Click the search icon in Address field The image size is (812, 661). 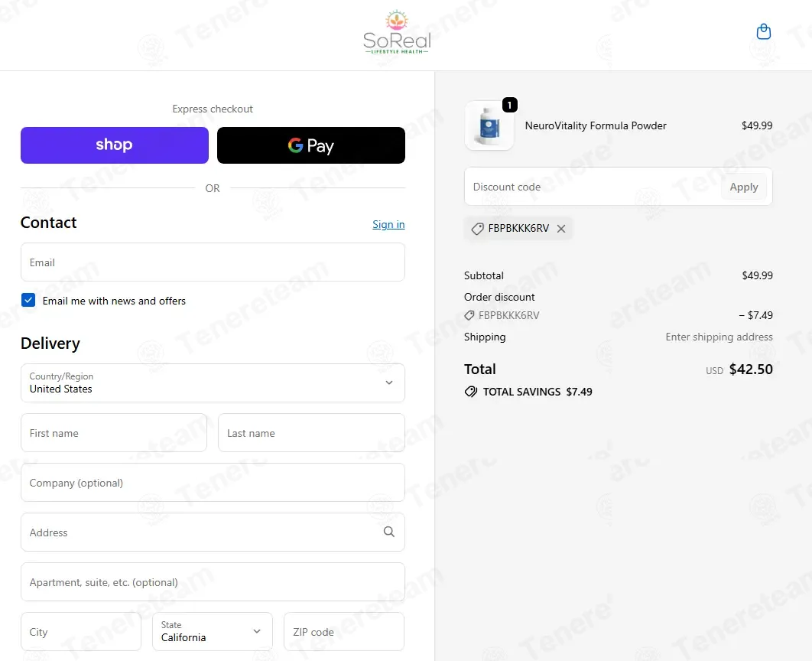point(389,532)
